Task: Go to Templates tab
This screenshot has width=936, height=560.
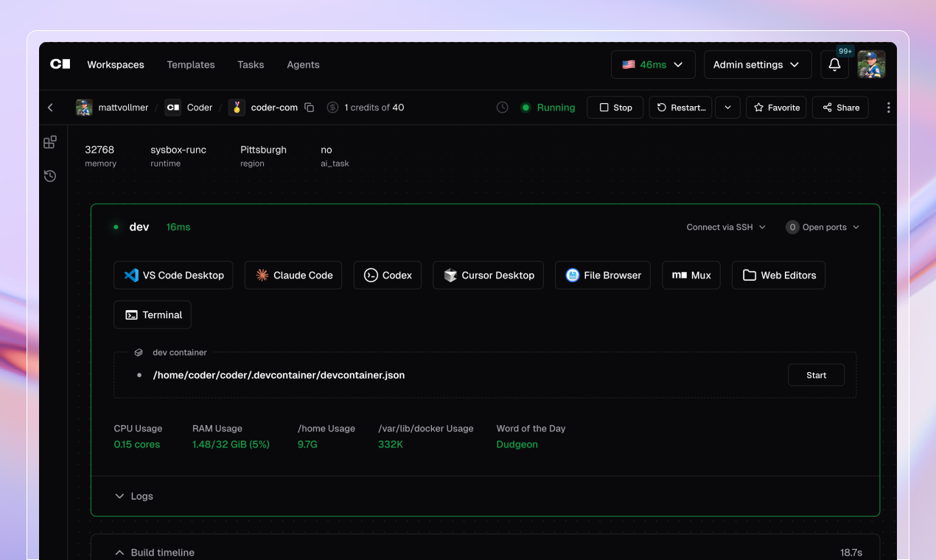Action: pos(191,65)
